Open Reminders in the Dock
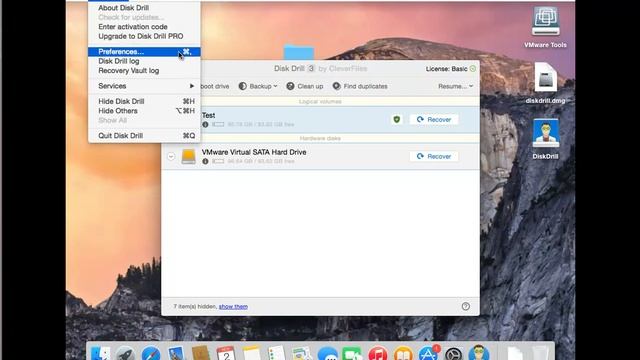 click(x=276, y=353)
